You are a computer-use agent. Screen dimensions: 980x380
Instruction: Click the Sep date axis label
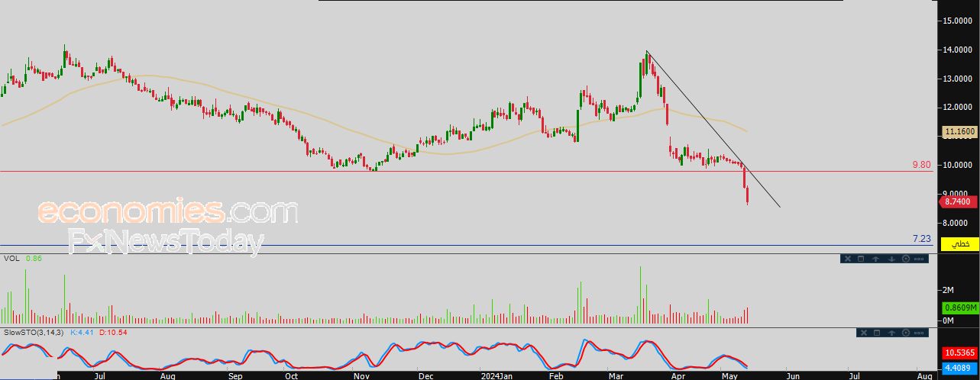point(235,376)
